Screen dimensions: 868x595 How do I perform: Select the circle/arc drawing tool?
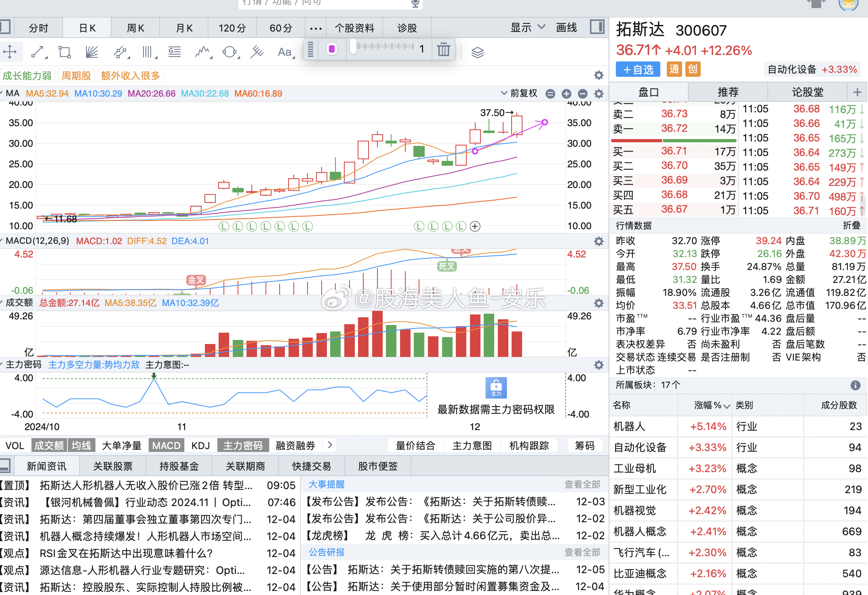click(230, 52)
